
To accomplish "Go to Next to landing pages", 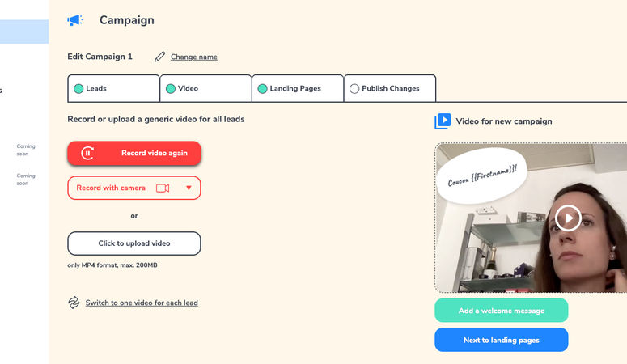I will pos(501,340).
